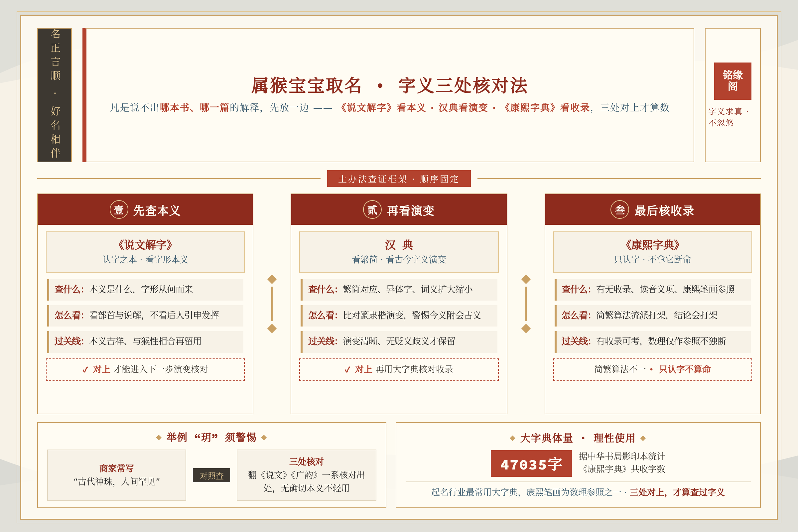Click row 查什么: 繁简对应、异体字
The image size is (798, 532).
pyautogui.click(x=399, y=289)
